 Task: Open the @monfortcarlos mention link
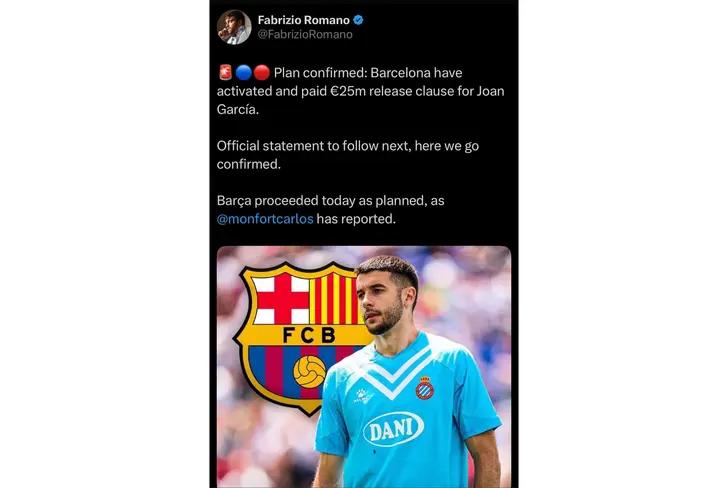[265, 219]
